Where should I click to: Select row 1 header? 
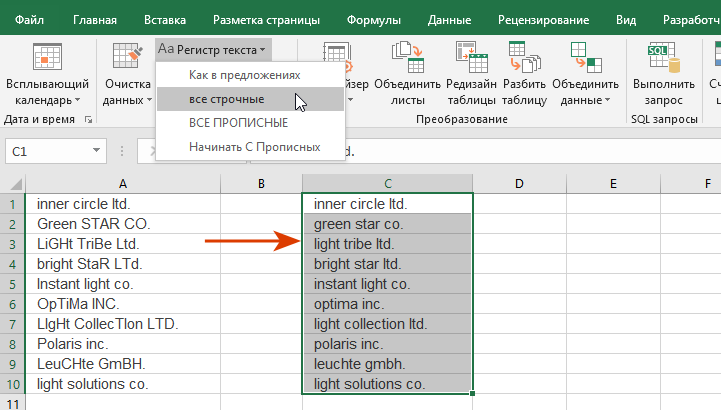tap(12, 204)
